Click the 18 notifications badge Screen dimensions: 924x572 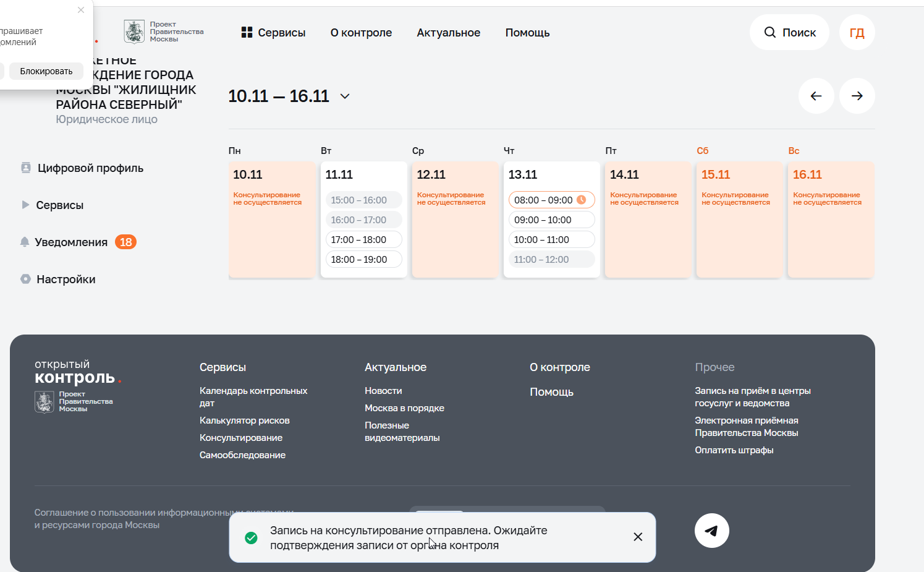pos(126,242)
